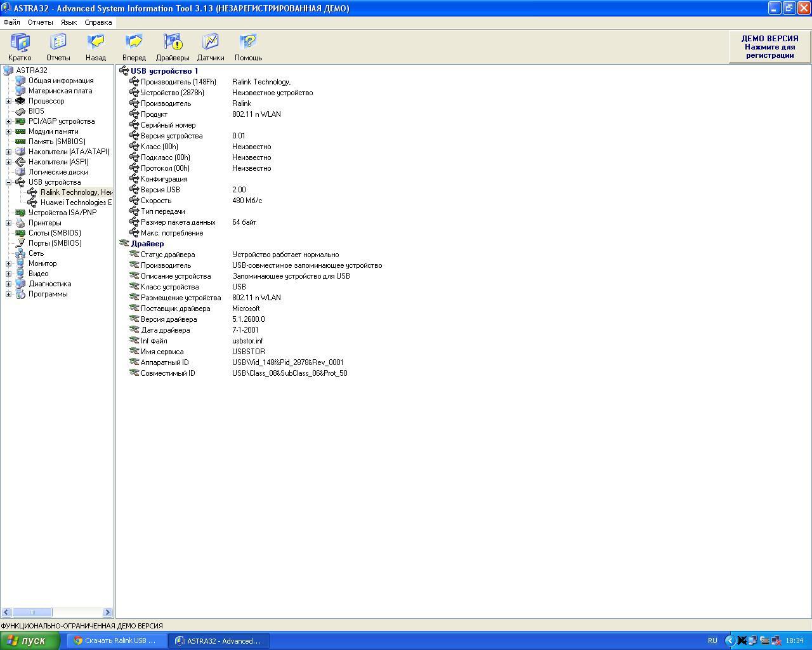Click the Принтеры printer icon
The width and height of the screenshot is (812, 650).
[x=20, y=223]
